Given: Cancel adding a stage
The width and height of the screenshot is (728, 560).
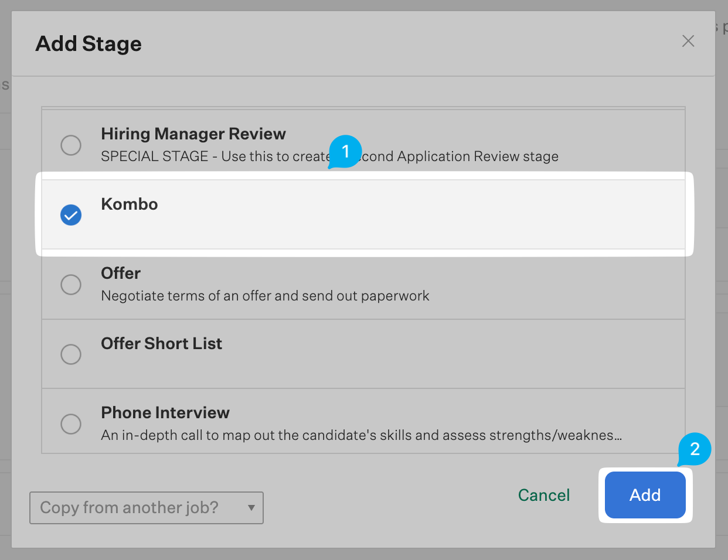Looking at the screenshot, I should (x=543, y=496).
